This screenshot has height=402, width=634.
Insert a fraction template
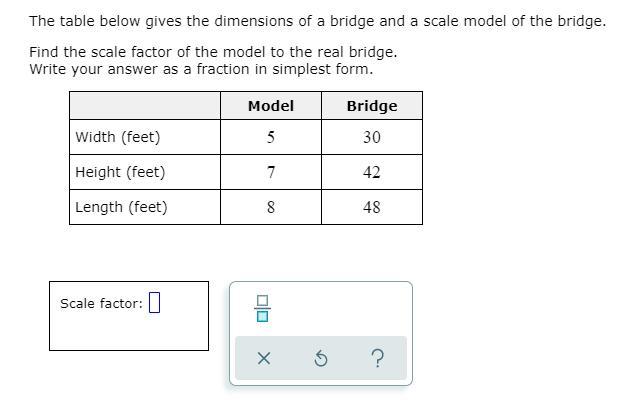click(263, 309)
